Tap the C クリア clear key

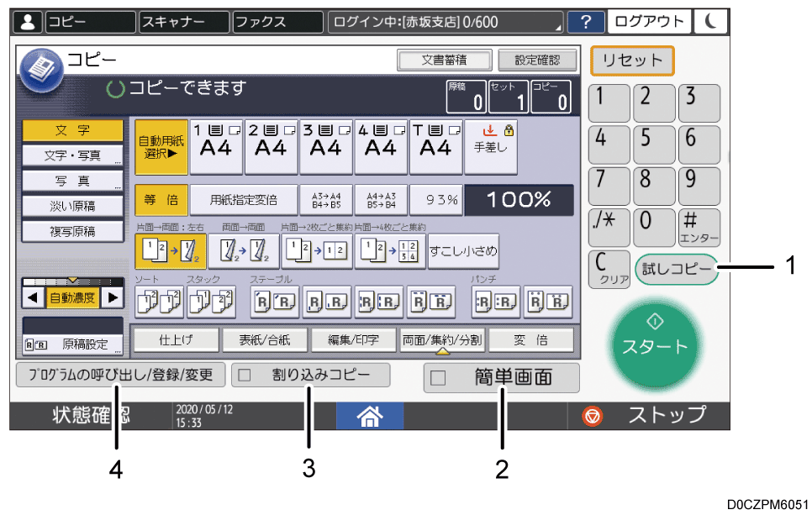coord(609,269)
